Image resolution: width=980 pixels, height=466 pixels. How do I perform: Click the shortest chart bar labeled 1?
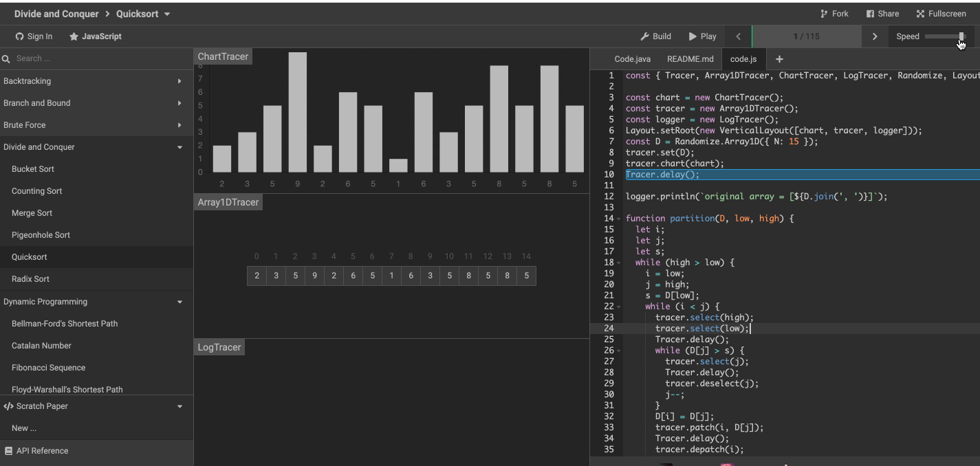pos(398,166)
